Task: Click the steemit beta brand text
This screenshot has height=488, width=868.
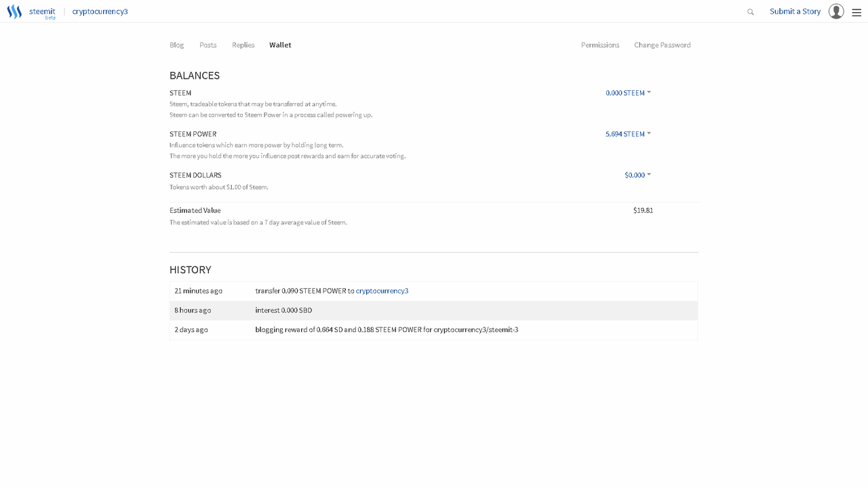Action: click(x=42, y=12)
